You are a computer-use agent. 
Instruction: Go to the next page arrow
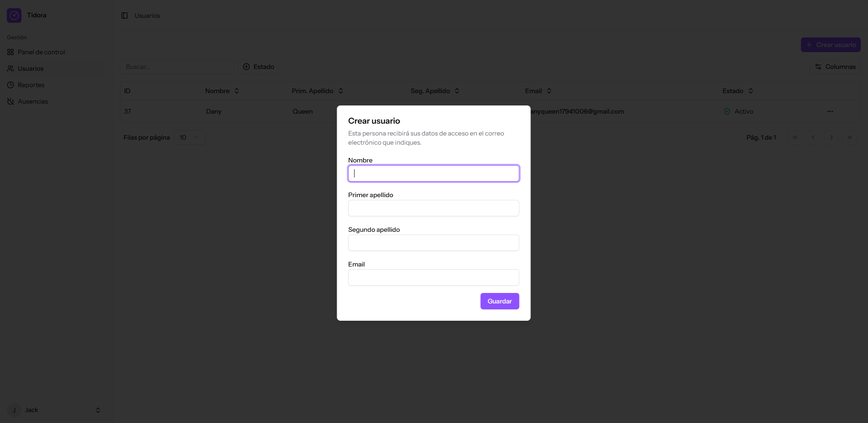click(831, 137)
